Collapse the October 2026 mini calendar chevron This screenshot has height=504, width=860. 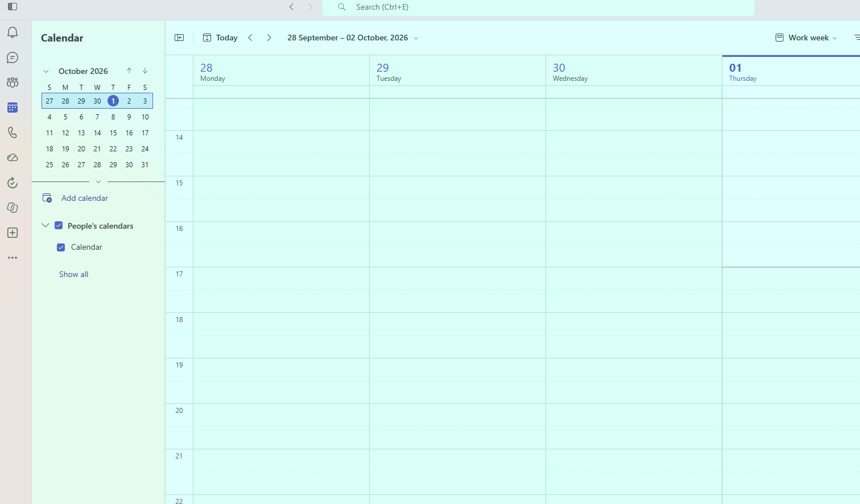coord(46,71)
